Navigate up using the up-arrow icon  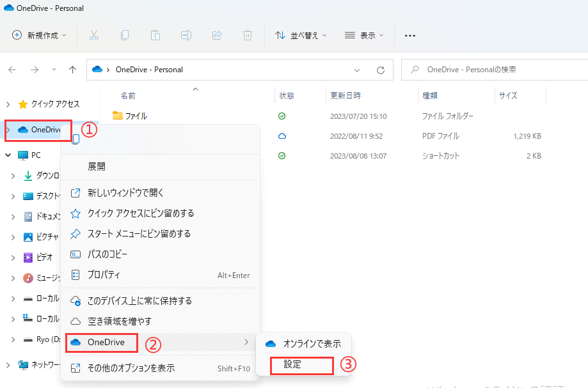coord(72,70)
